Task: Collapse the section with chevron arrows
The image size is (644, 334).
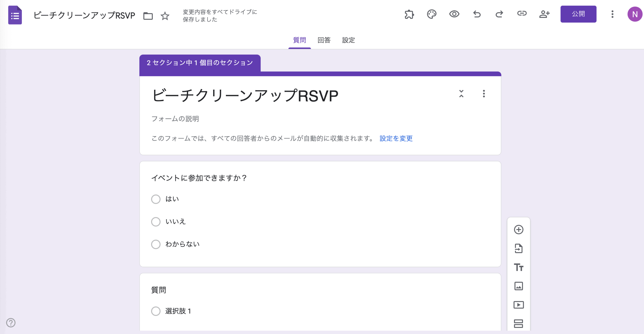Action: coord(461,94)
